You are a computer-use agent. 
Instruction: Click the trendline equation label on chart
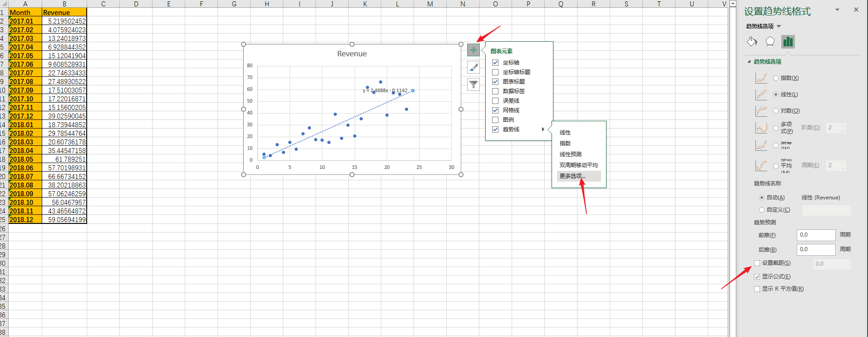click(385, 90)
